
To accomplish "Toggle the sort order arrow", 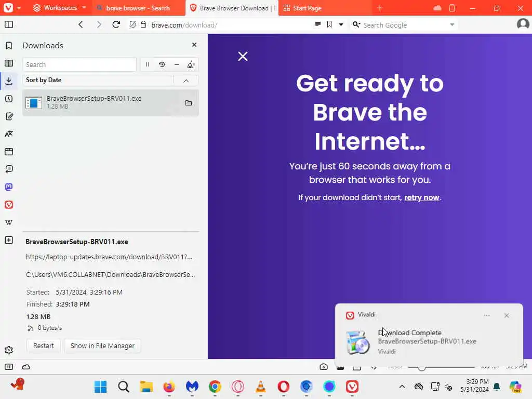I will click(x=186, y=81).
